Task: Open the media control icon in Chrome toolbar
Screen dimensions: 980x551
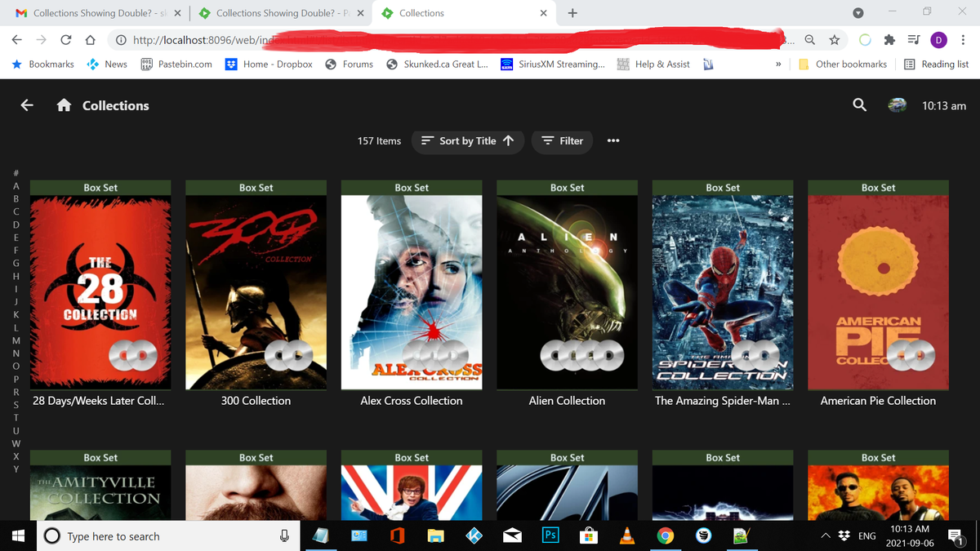Action: (x=914, y=40)
